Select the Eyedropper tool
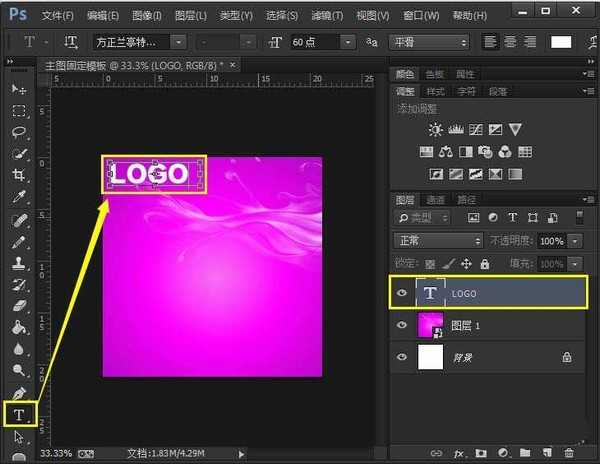Image resolution: width=600 pixels, height=464 pixels. [18, 197]
